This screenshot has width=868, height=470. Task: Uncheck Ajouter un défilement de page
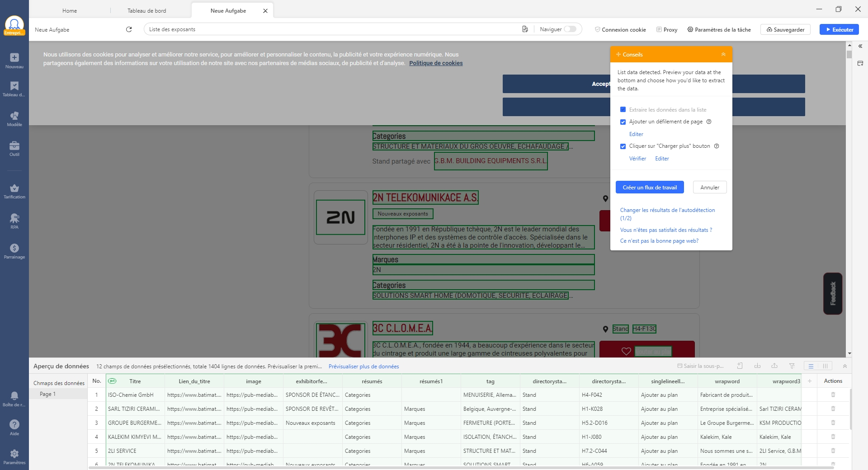coord(623,122)
